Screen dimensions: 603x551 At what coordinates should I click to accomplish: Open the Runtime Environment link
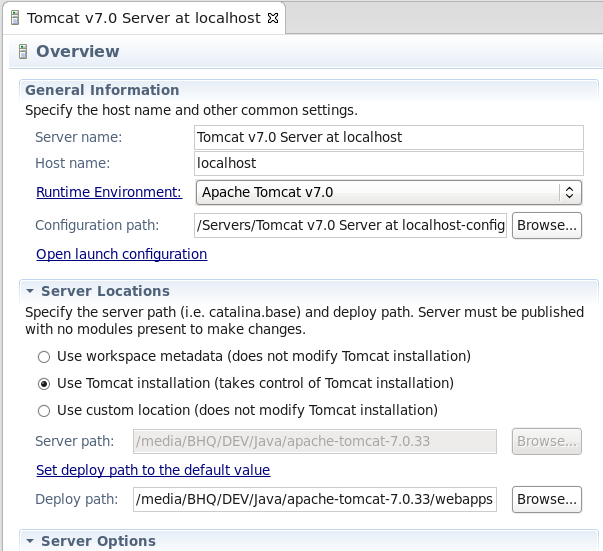108,192
